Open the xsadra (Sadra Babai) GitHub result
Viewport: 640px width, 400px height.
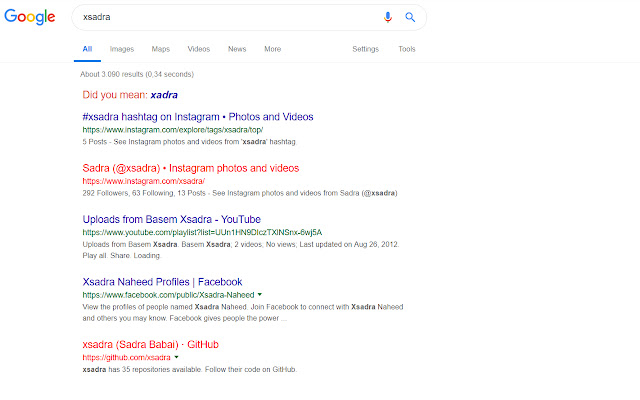pyautogui.click(x=150, y=344)
